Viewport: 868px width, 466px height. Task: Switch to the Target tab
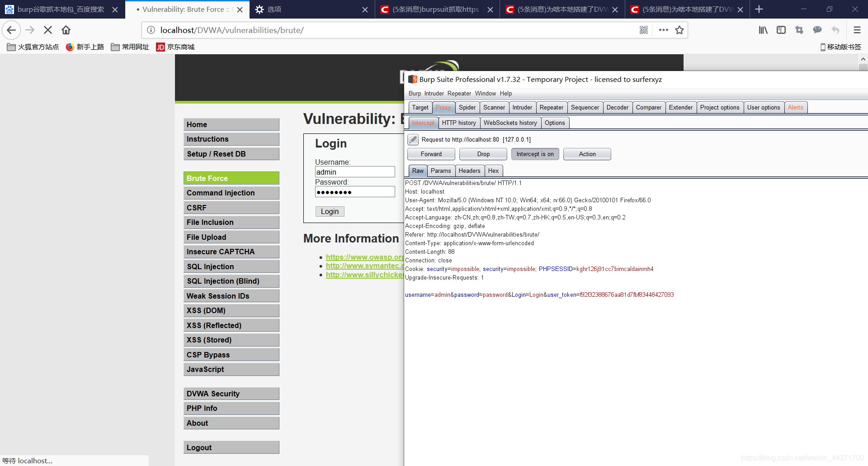pos(420,108)
